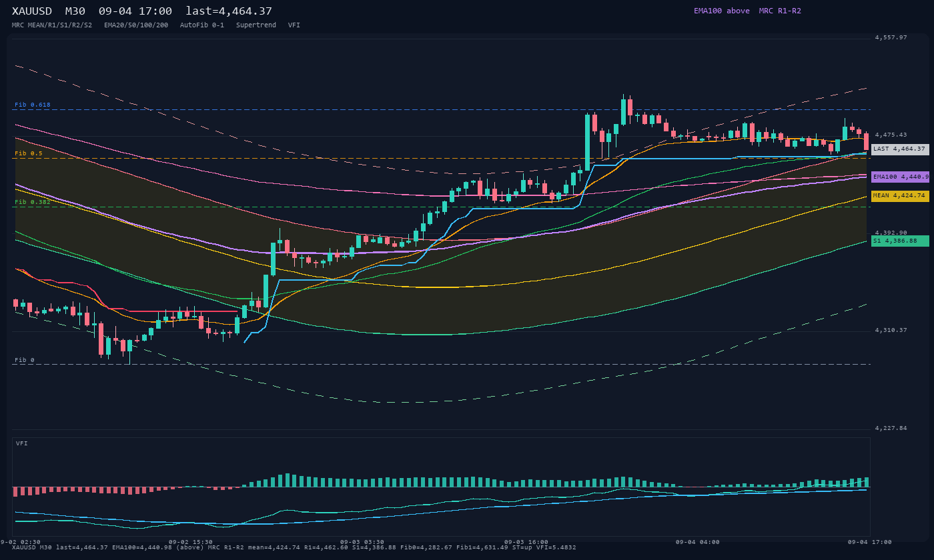This screenshot has height=560, width=934.
Task: Click the last=4,464.37 header value
Action: (229, 11)
